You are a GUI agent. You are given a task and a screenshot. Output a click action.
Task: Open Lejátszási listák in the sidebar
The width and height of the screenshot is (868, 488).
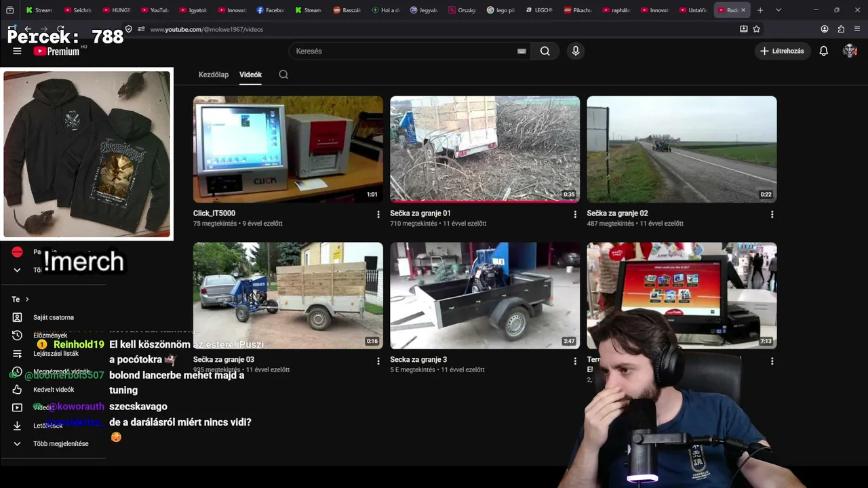54,353
